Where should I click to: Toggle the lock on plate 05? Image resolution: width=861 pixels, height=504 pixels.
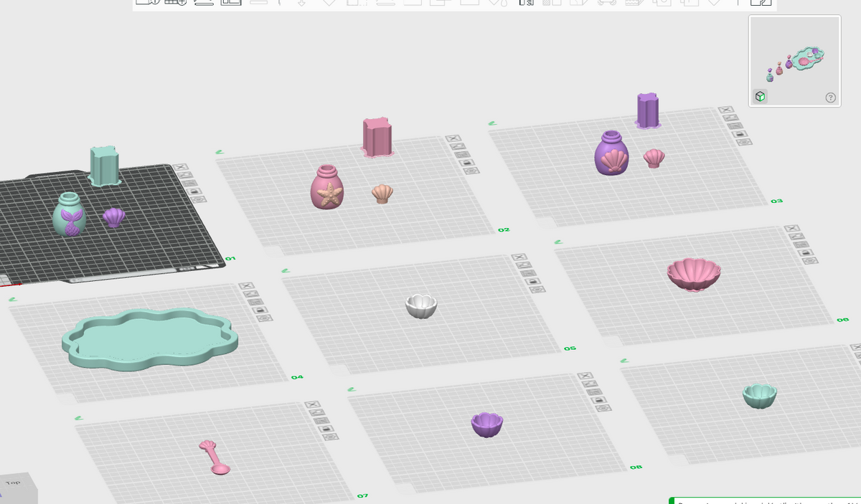point(533,281)
